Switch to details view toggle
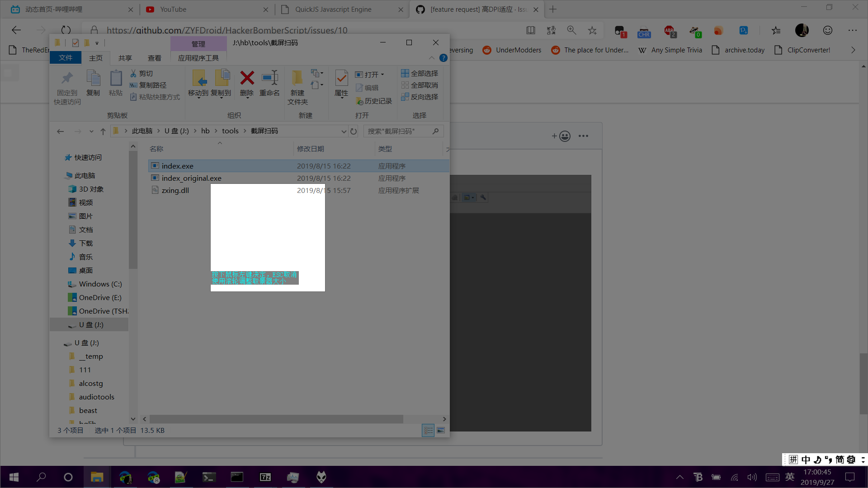Screen dimensions: 868x488 (428, 431)
